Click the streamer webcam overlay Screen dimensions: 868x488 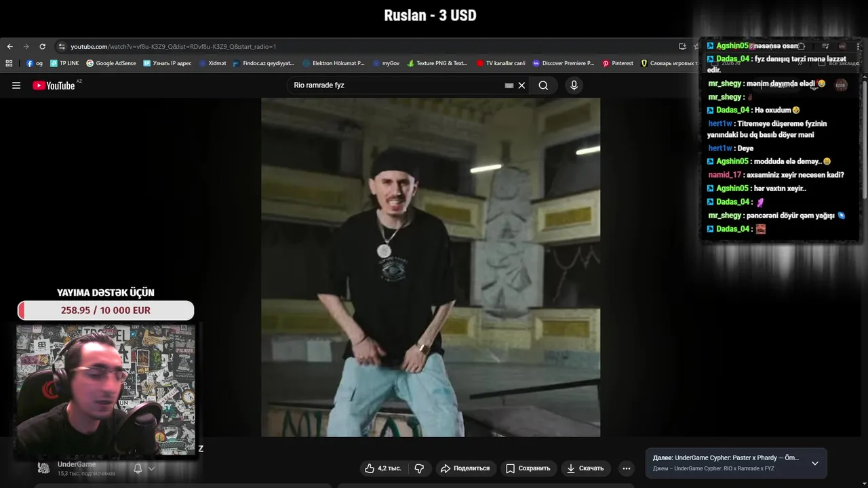point(106,391)
